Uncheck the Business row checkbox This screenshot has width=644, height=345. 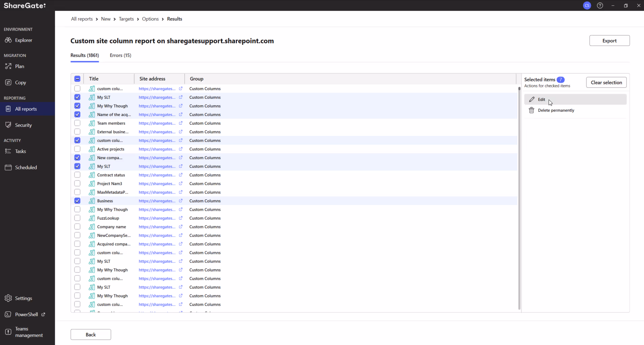(77, 201)
